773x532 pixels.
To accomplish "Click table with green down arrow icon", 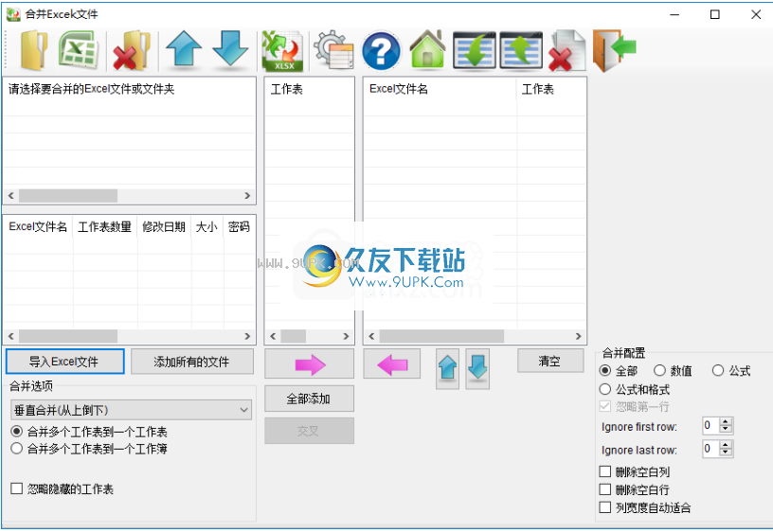I will 475,50.
